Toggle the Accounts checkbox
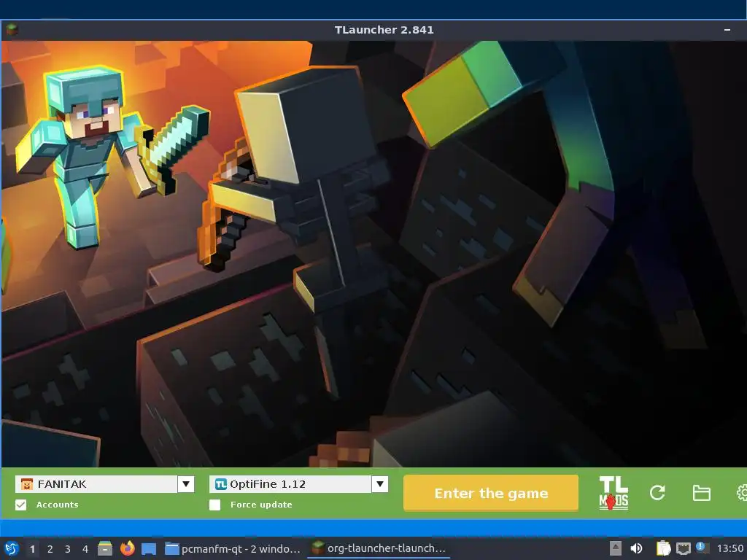 click(20, 505)
